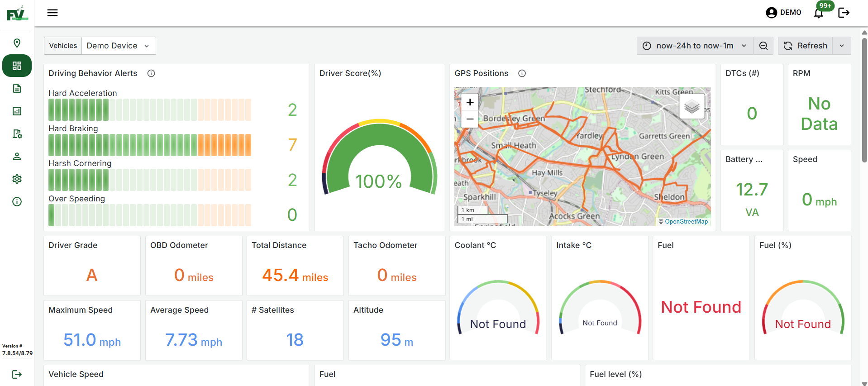Open the user profile sidebar icon
Image resolution: width=868 pixels, height=386 pixels.
click(17, 157)
